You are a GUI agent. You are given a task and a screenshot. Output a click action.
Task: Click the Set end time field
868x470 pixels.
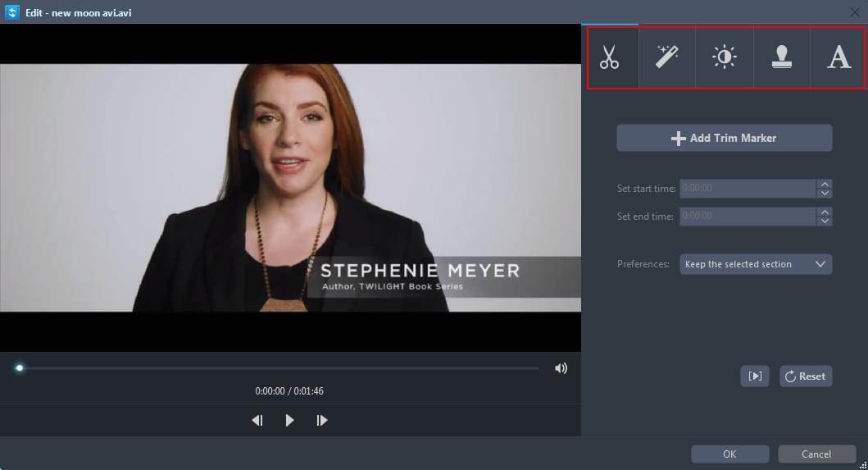pyautogui.click(x=748, y=217)
